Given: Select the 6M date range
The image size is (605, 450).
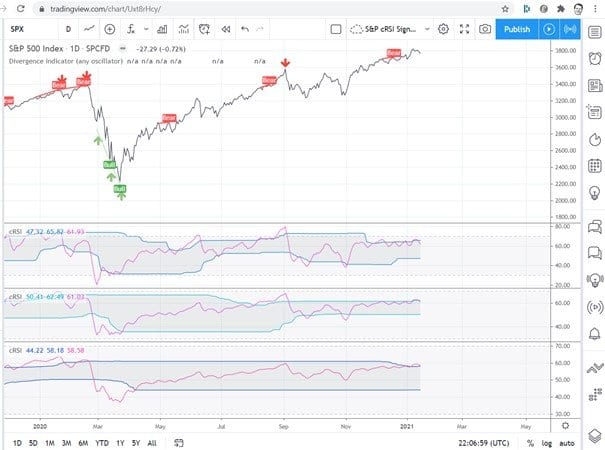Looking at the screenshot, I should 83,443.
